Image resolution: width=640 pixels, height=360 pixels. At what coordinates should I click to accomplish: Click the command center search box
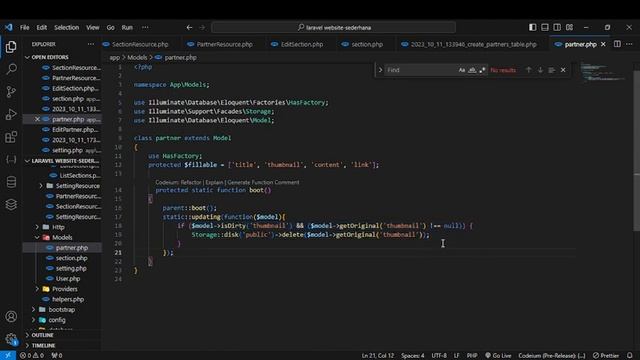(x=333, y=27)
